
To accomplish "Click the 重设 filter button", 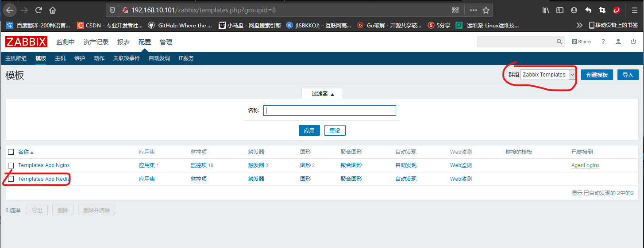I will (335, 130).
